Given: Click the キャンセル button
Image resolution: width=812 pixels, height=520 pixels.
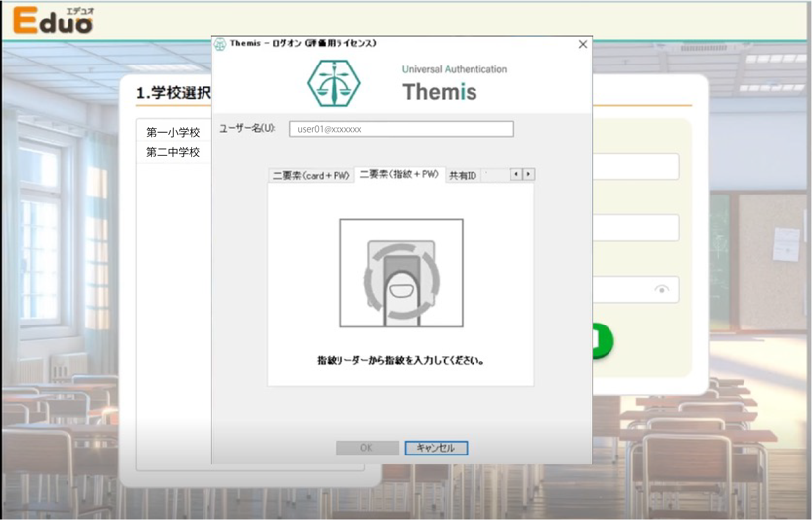Looking at the screenshot, I should pos(436,448).
